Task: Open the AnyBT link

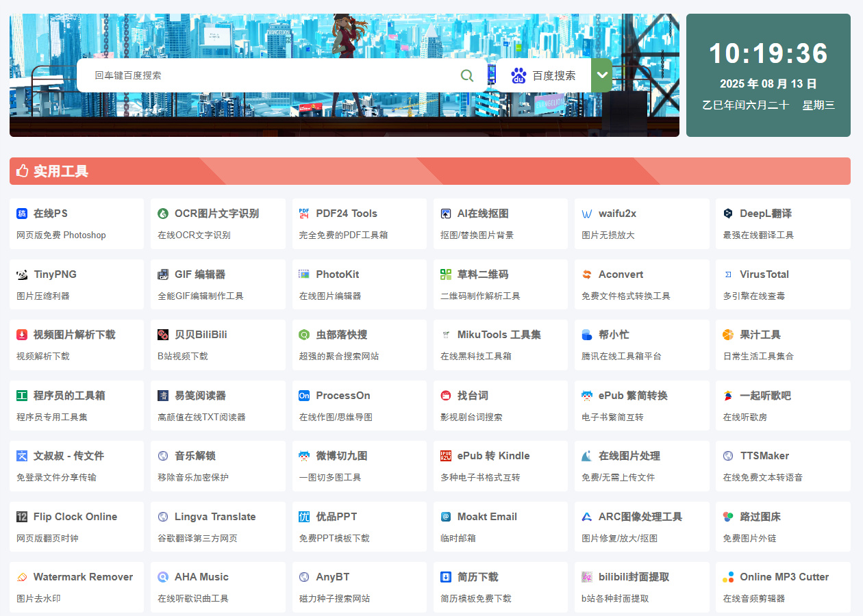Action: pos(332,577)
